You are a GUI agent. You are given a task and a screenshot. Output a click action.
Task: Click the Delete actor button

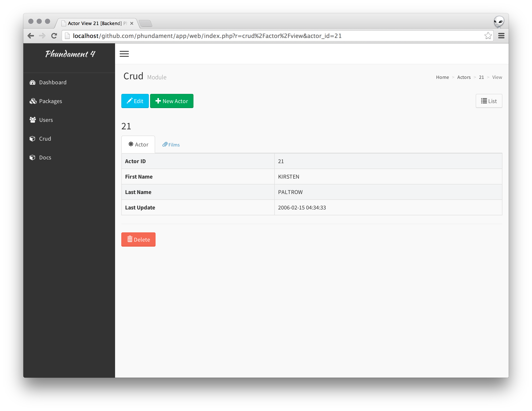(x=138, y=239)
